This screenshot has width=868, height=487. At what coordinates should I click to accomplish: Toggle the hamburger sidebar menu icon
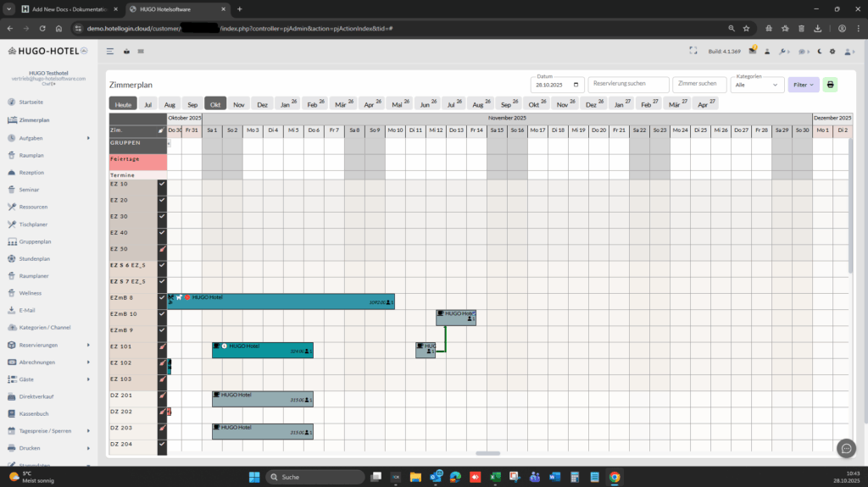[x=110, y=51]
